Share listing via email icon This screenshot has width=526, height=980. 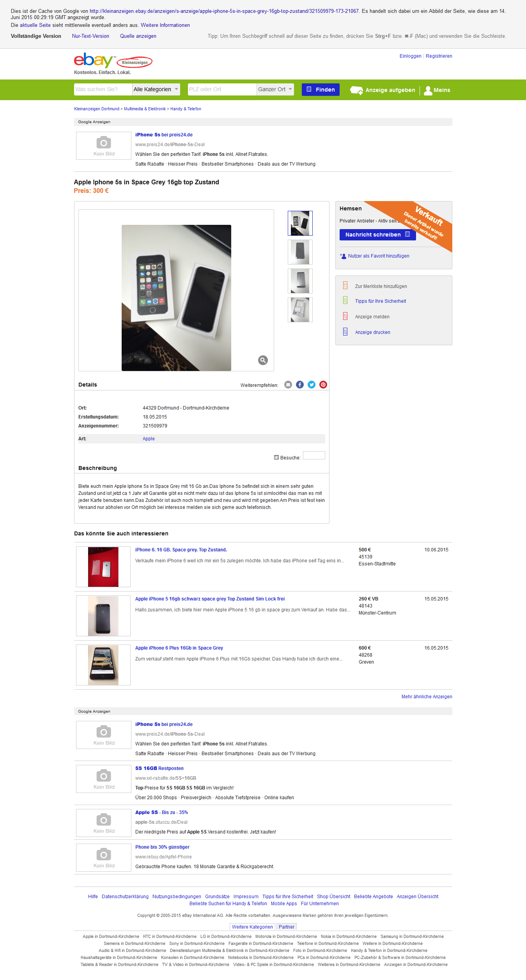coord(288,385)
